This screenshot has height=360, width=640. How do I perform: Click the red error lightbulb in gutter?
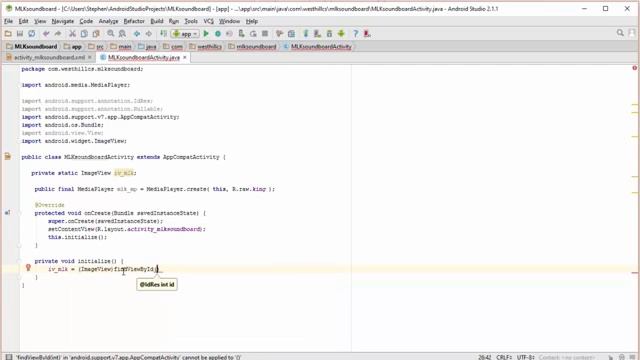pyautogui.click(x=28, y=268)
